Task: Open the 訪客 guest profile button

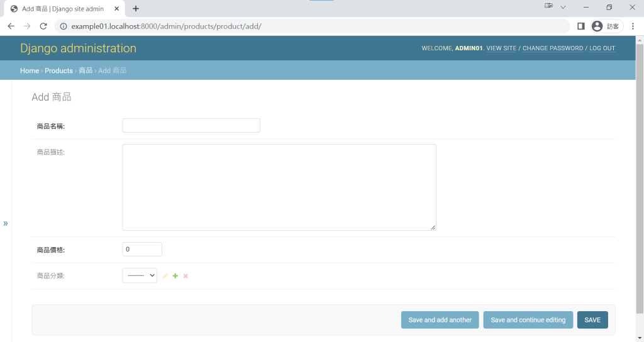Action: point(607,26)
